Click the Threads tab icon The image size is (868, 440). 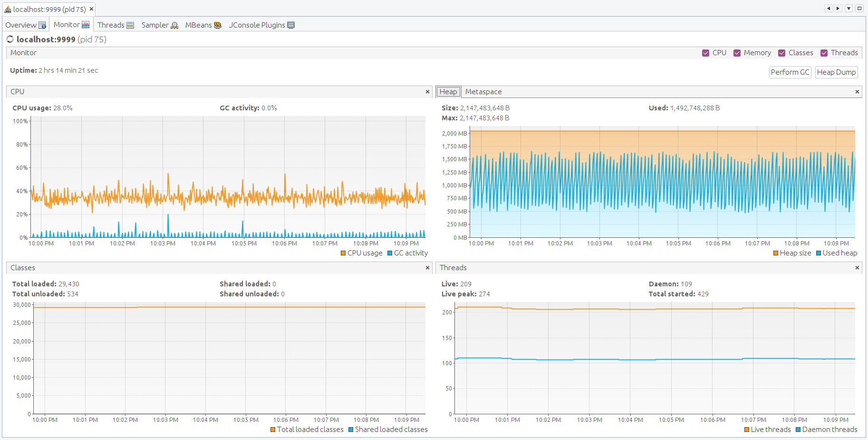[130, 25]
